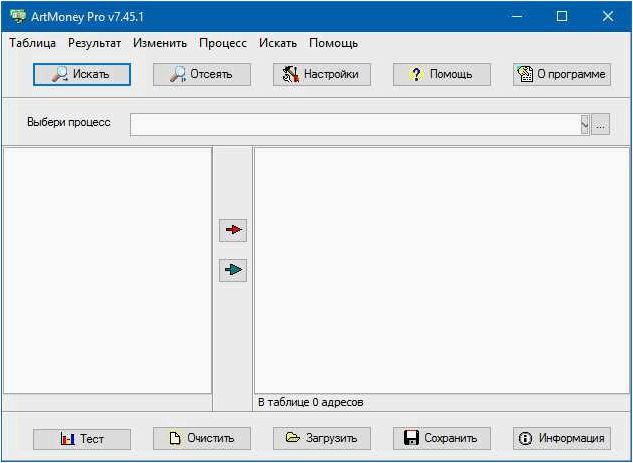
Task: Click the Очистить clear button
Action: (201, 438)
